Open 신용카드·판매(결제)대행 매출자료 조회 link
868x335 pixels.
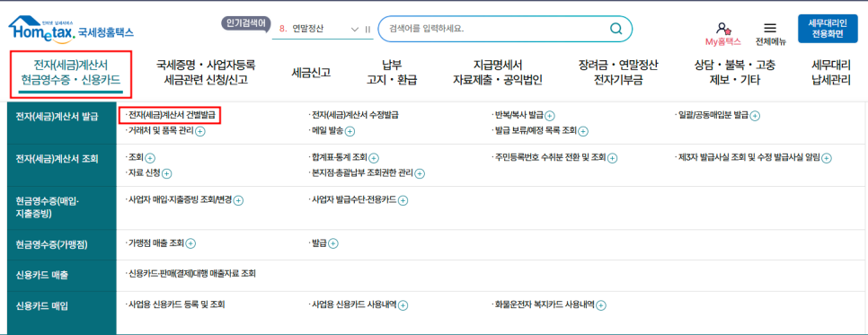[x=191, y=274]
